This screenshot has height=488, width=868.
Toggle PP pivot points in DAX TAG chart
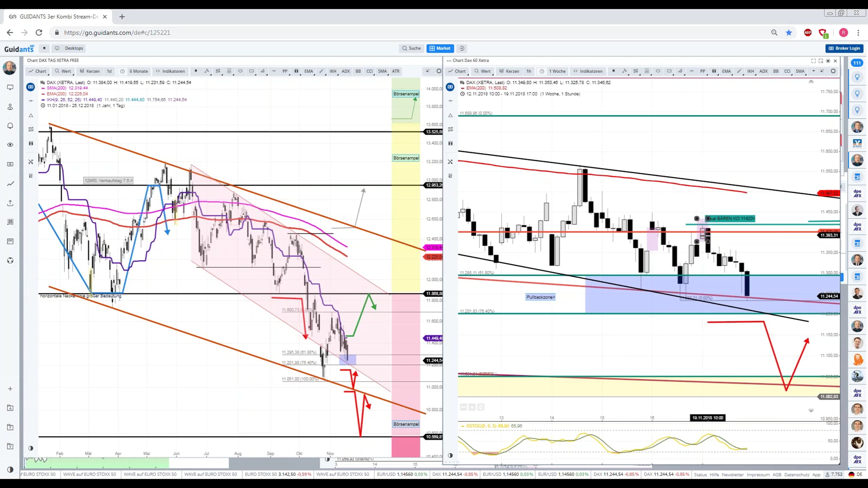[x=285, y=71]
